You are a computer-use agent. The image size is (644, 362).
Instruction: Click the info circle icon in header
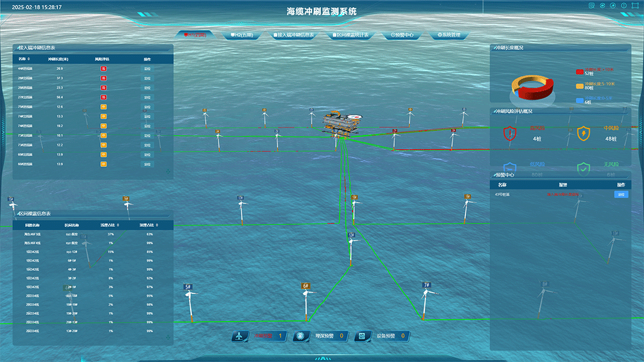coord(624,6)
